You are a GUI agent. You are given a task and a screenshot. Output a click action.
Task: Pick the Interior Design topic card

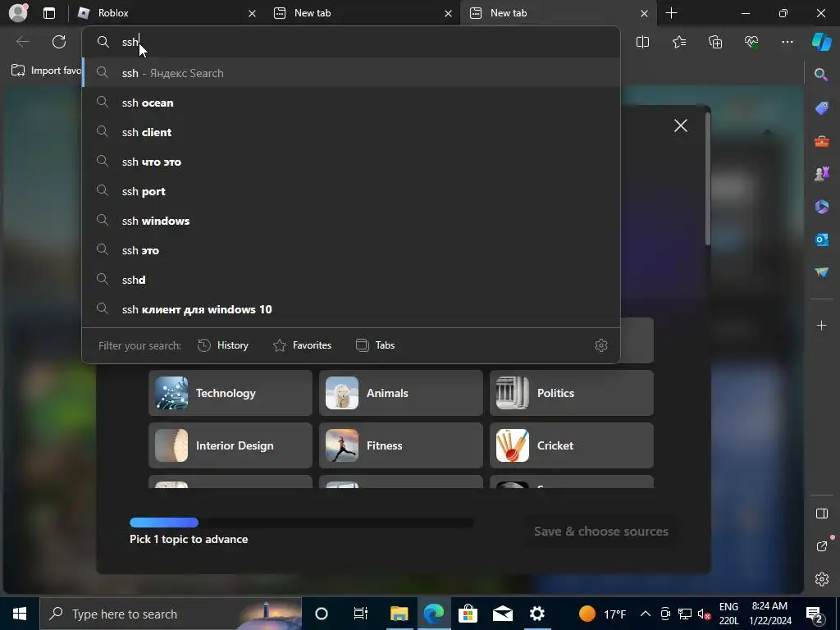[x=231, y=445]
